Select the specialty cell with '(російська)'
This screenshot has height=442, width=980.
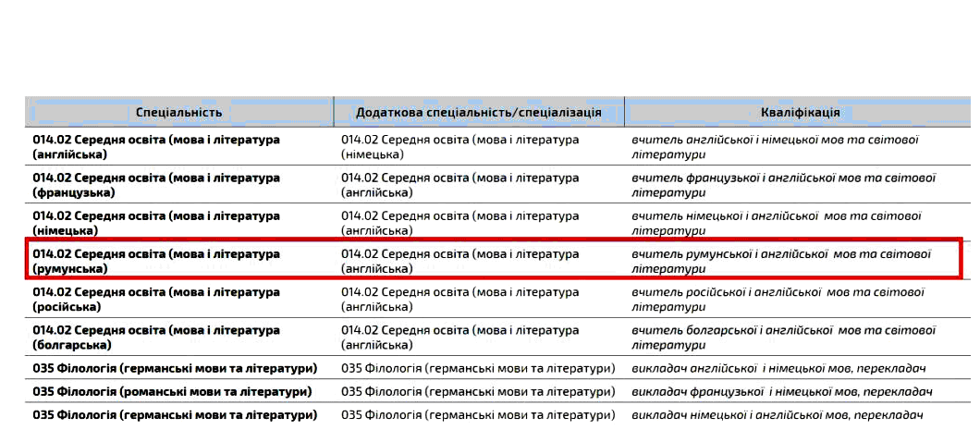coord(155,300)
